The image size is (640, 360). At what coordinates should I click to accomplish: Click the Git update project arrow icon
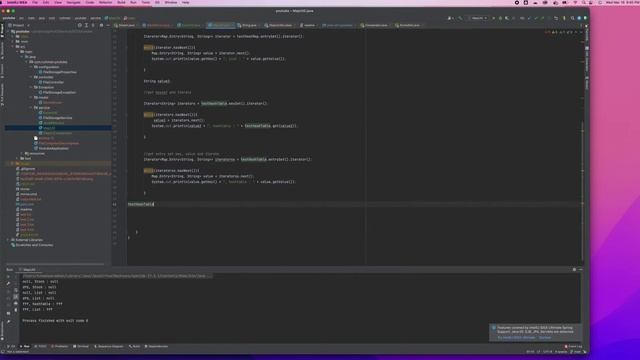coord(529,18)
